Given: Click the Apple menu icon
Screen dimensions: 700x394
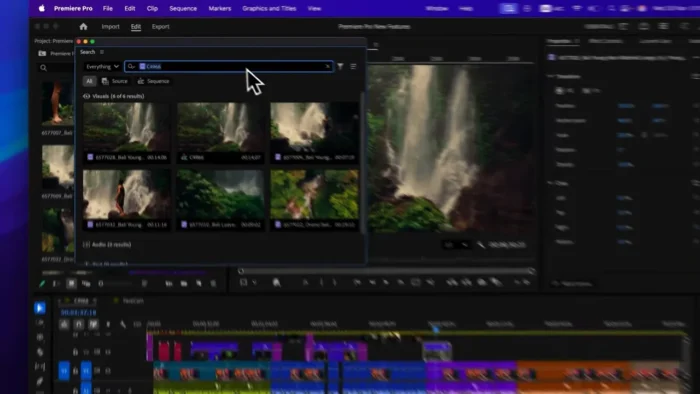Looking at the screenshot, I should click(42, 8).
